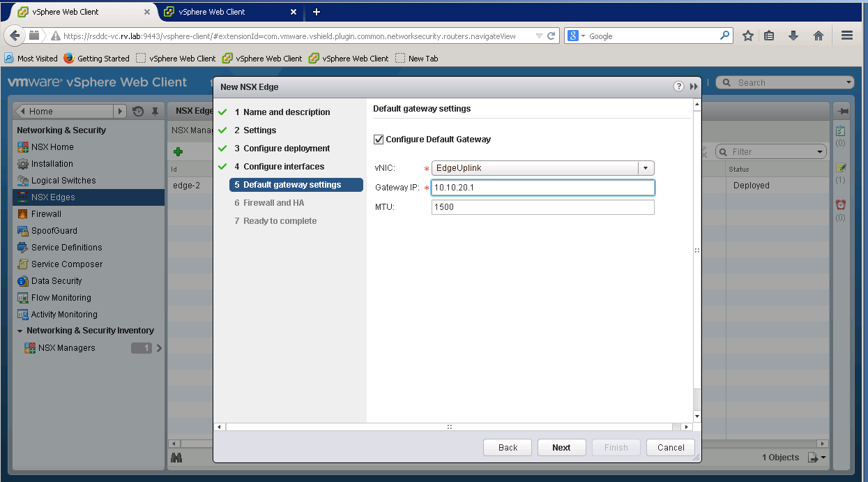The width and height of the screenshot is (868, 482).
Task: Open the Filter dropdown arrow
Action: click(x=820, y=152)
